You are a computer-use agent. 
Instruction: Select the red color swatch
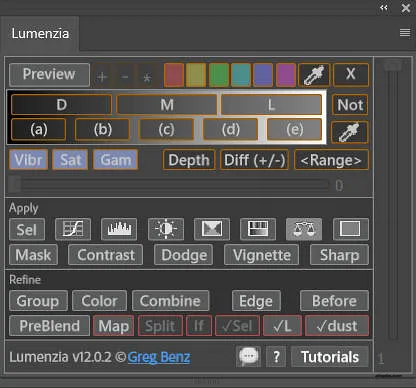click(x=174, y=75)
